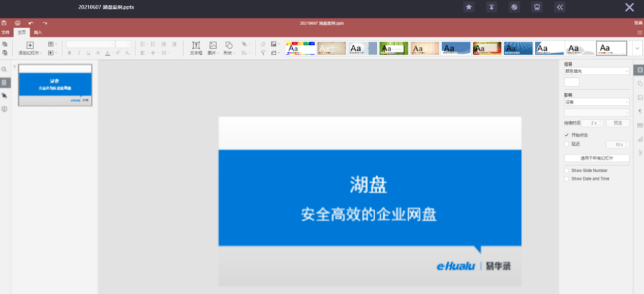Click the arrange shapes icon

(x=245, y=44)
